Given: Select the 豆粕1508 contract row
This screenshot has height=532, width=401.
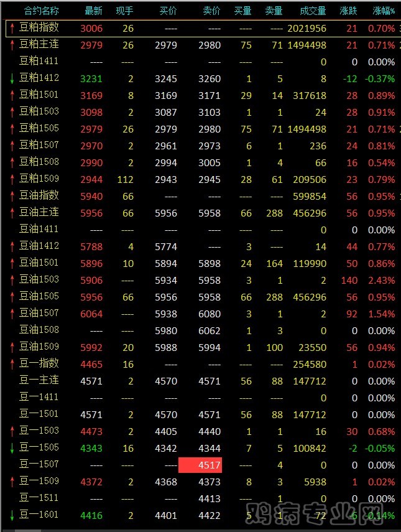Looking at the screenshot, I should (x=203, y=162).
